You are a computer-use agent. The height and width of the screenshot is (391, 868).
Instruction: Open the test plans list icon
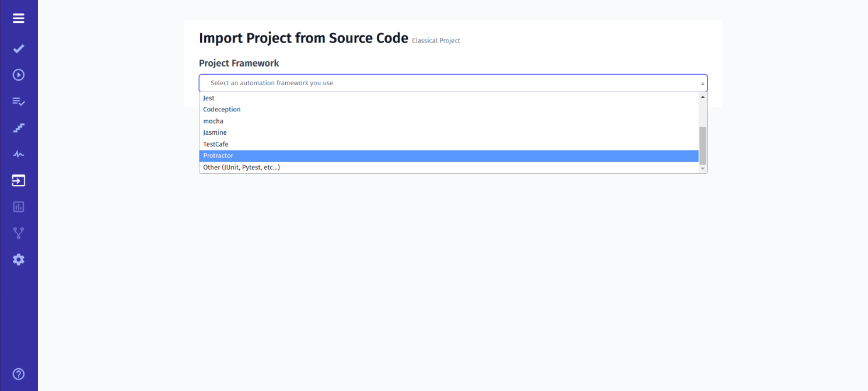point(18,102)
